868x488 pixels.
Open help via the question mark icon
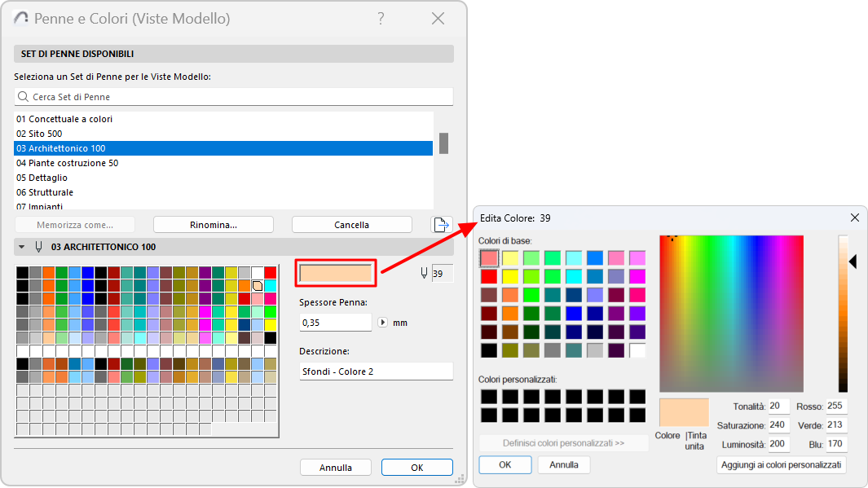(381, 18)
